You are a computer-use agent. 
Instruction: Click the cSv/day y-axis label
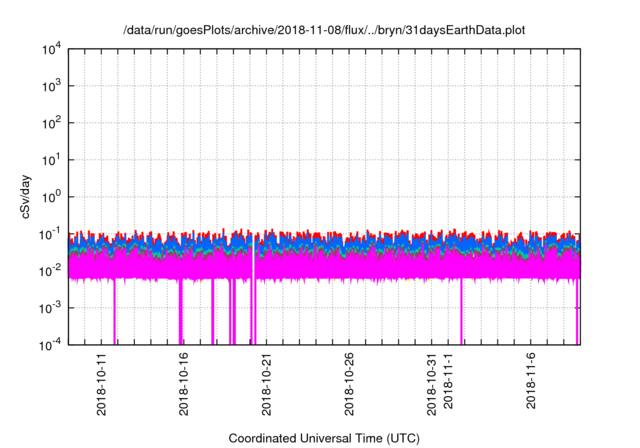25,197
